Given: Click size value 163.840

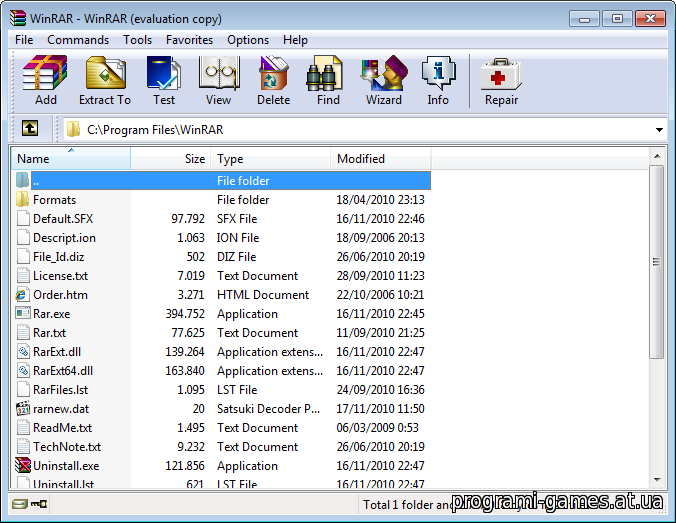Looking at the screenshot, I should pos(185,370).
